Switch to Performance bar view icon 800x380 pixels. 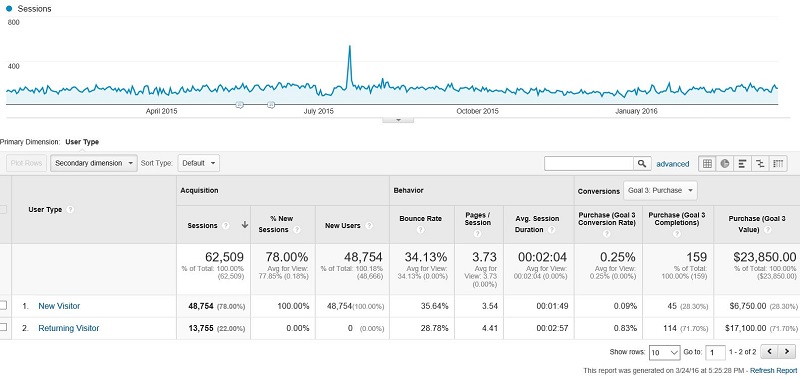click(742, 164)
